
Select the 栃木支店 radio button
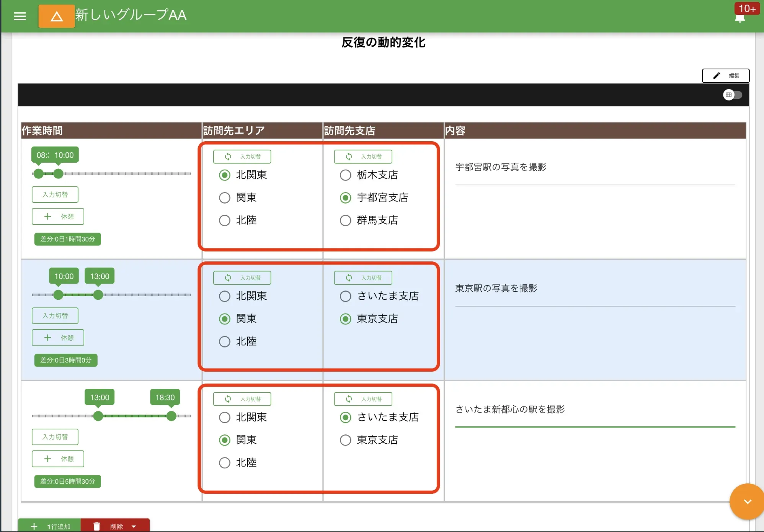346,175
